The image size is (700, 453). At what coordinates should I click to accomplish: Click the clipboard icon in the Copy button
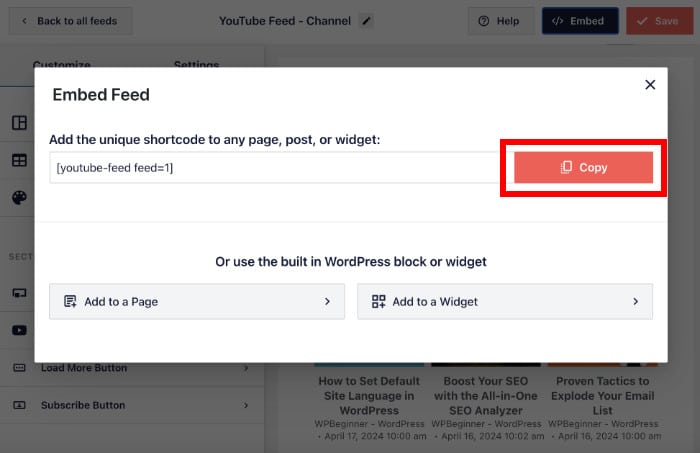[566, 167]
